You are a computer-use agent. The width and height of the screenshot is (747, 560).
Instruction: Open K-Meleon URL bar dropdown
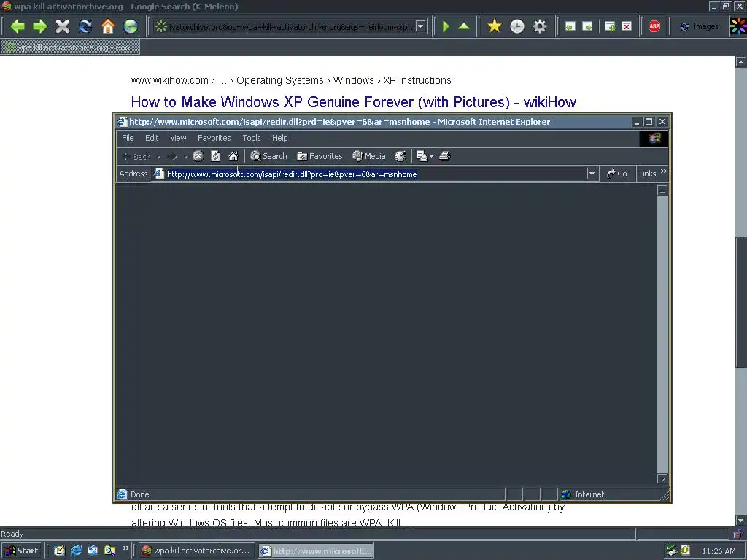coord(421,27)
